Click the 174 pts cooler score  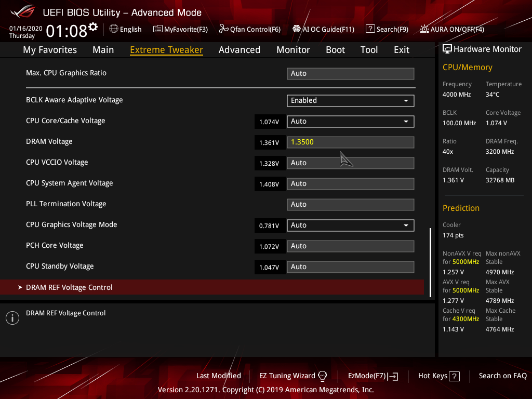(453, 235)
